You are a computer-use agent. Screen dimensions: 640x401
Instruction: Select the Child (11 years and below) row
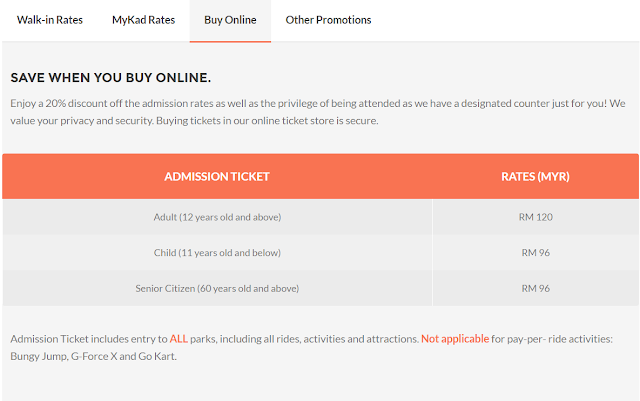point(217,253)
